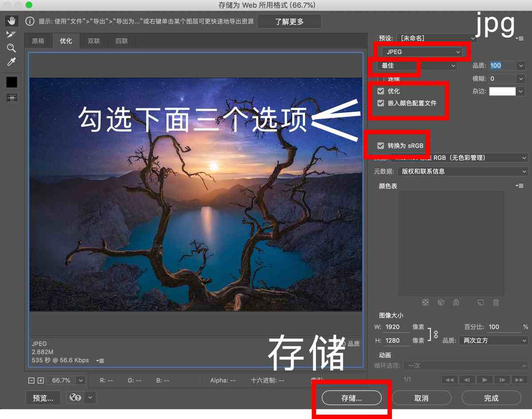Click the 品质 quality 100 input field
Screen dimensions: 532x419
coord(502,66)
